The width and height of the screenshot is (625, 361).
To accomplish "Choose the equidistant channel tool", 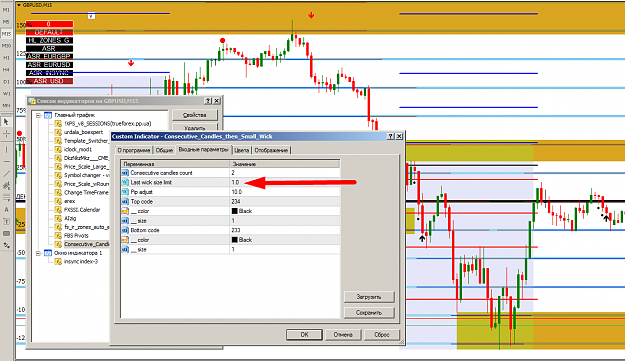I will point(6,186).
